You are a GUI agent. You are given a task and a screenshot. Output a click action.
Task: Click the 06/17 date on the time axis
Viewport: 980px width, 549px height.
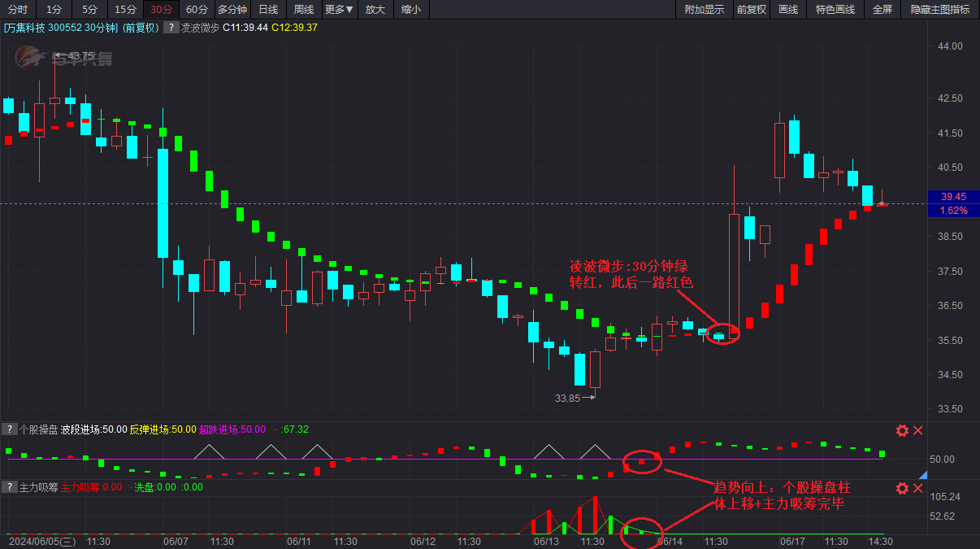coord(792,541)
